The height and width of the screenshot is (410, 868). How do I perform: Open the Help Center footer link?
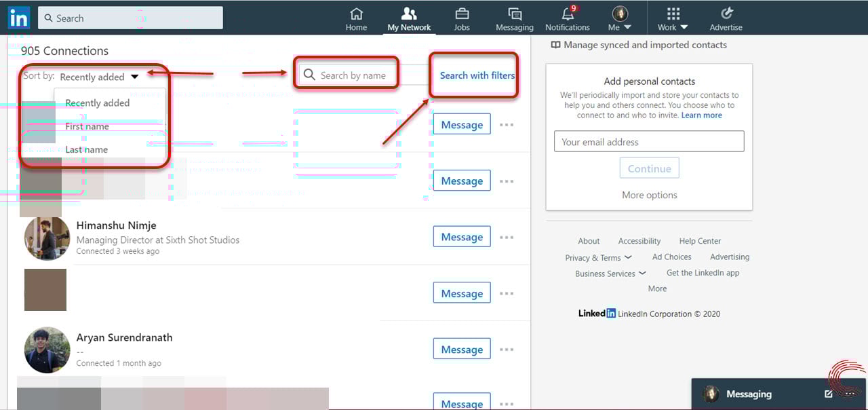(701, 241)
